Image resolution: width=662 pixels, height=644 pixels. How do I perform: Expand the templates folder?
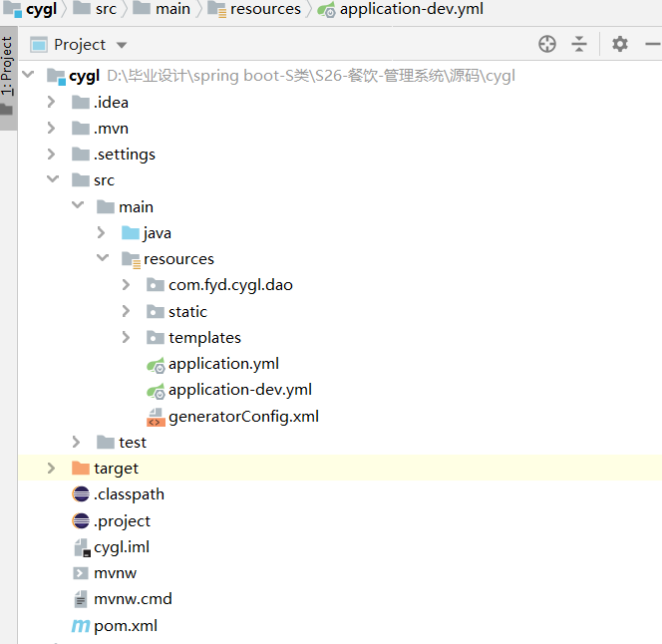coord(126,338)
